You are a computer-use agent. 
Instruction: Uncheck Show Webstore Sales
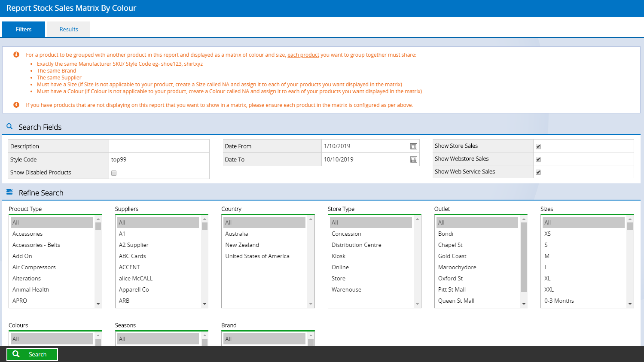(x=538, y=159)
